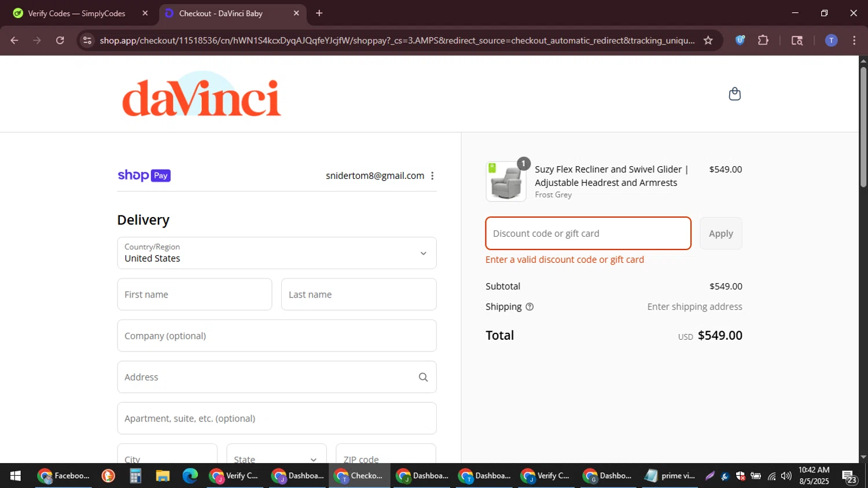Select the Checkout - DaVinci Baby tab

pyautogui.click(x=220, y=13)
